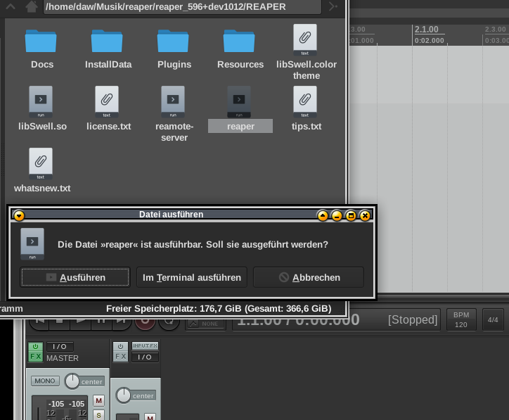Click the BPM 120 tempo field
The width and height of the screenshot is (509, 420).
(x=461, y=319)
